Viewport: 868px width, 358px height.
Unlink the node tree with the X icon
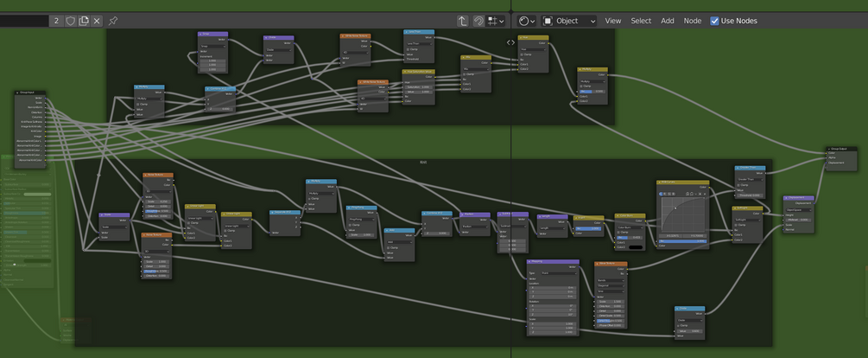click(x=97, y=21)
